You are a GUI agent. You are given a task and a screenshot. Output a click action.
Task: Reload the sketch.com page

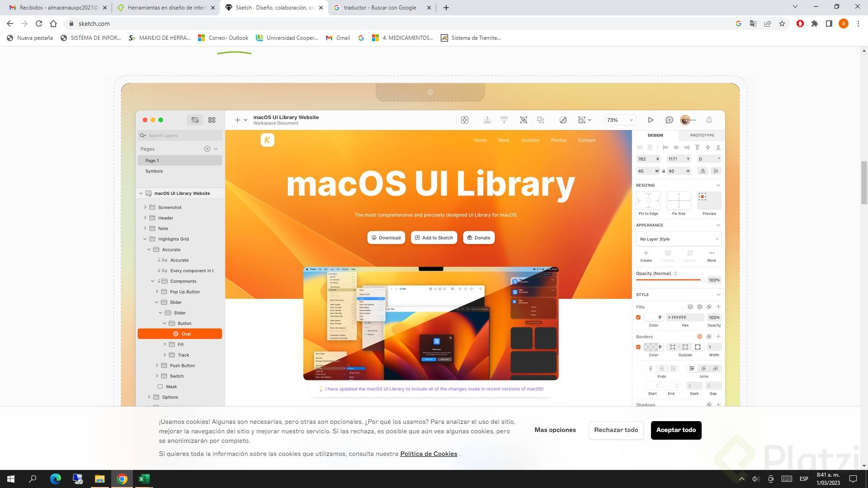(x=39, y=23)
